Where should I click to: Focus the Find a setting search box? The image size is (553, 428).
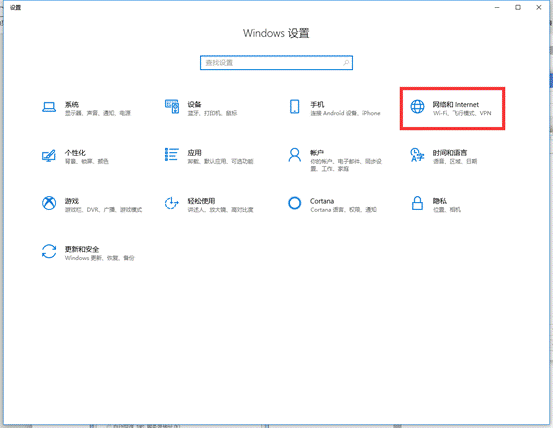coord(276,63)
